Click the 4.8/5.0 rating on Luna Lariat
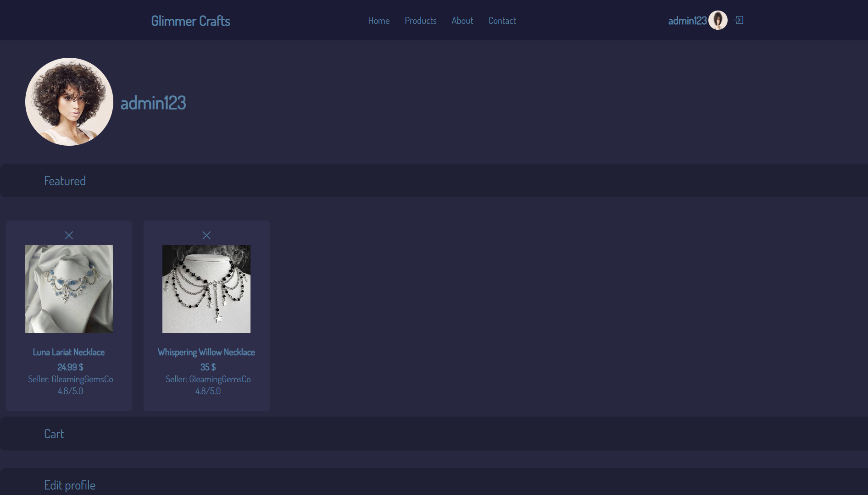 click(x=70, y=391)
